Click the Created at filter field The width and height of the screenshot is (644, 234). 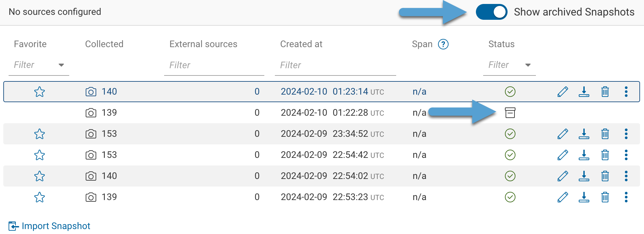pos(335,65)
